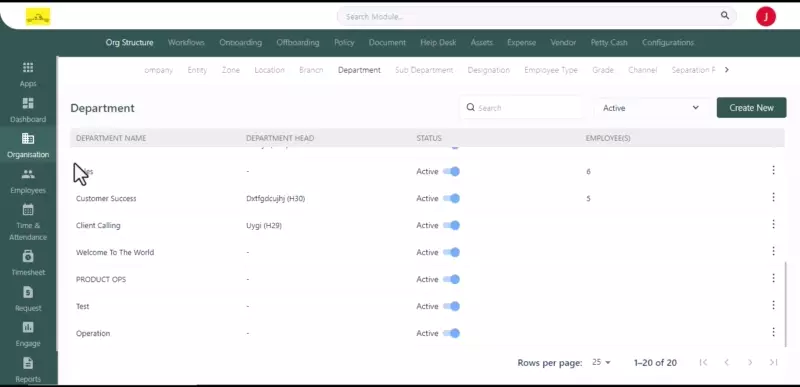This screenshot has height=387, width=800.
Task: Open three-dot menu for row with 6 employees
Action: pyautogui.click(x=773, y=170)
